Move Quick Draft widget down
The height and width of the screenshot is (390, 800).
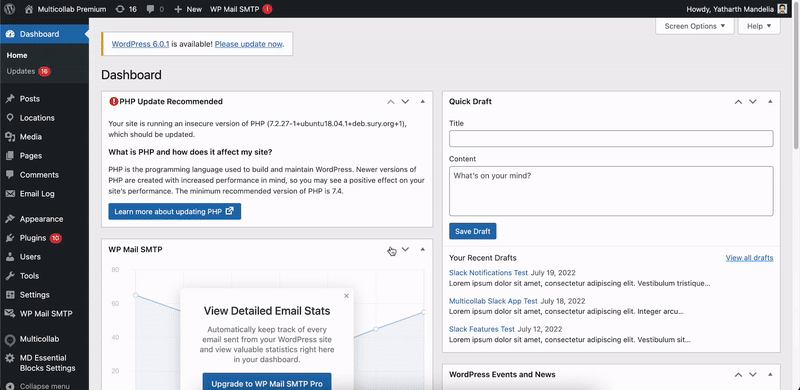click(753, 102)
